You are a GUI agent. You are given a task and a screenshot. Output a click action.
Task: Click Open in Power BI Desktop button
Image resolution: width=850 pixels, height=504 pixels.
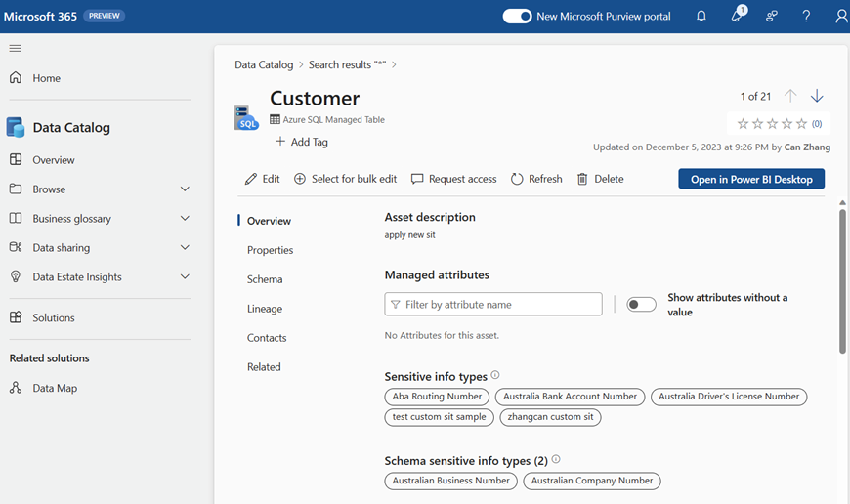750,179
